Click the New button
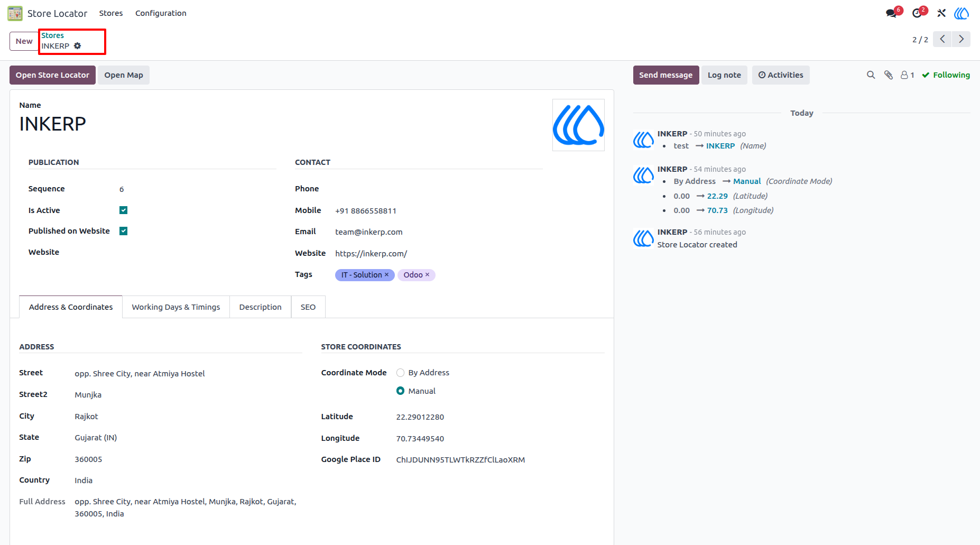This screenshot has width=980, height=545. click(x=24, y=41)
